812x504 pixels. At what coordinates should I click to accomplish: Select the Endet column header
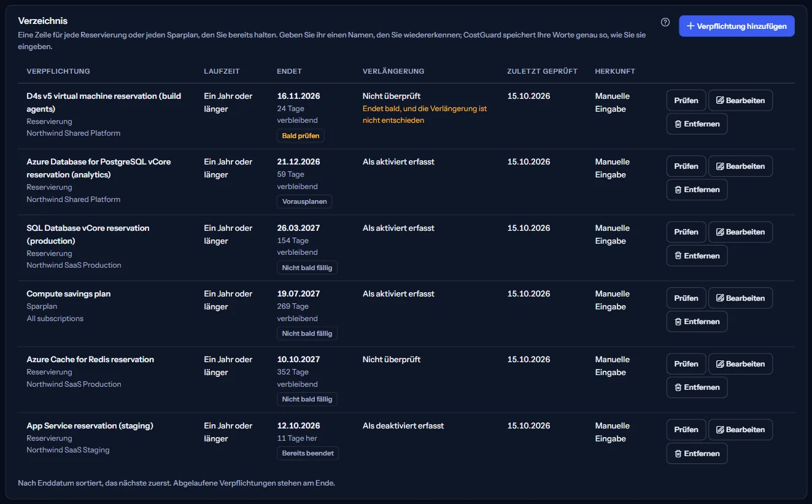click(290, 71)
